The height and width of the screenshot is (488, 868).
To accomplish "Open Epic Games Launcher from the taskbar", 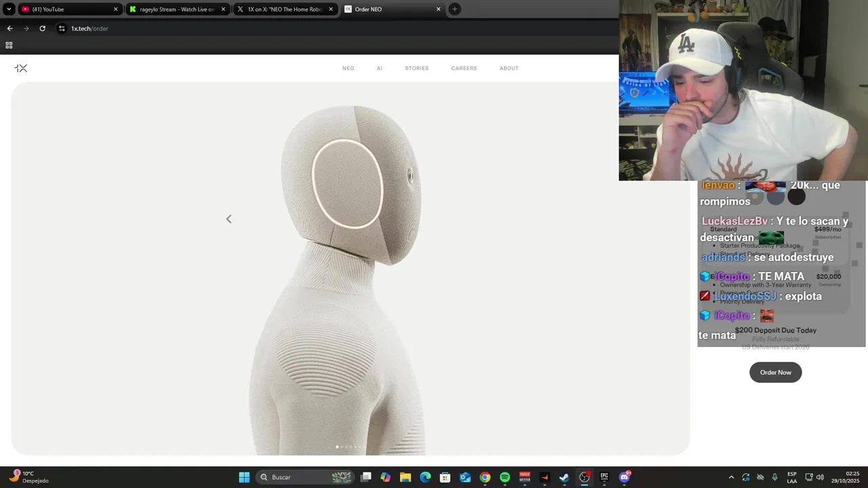I will [x=604, y=477].
